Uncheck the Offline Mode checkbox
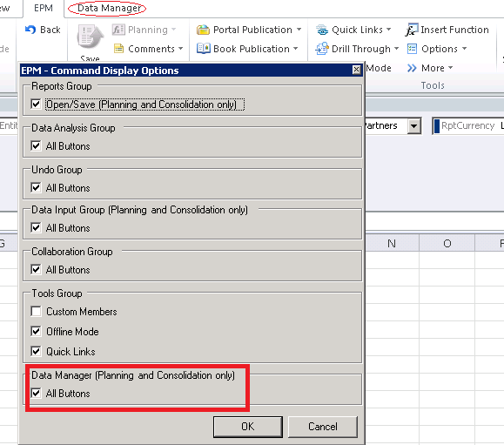 tap(36, 331)
